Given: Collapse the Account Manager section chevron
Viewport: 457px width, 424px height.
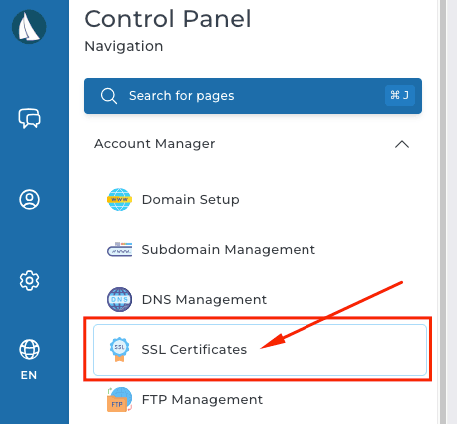Looking at the screenshot, I should pyautogui.click(x=402, y=144).
